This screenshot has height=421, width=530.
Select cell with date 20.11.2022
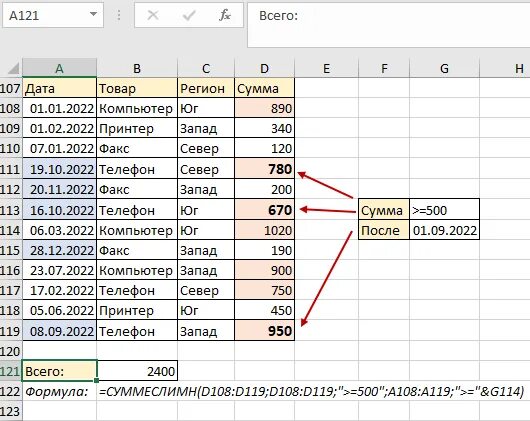59,189
